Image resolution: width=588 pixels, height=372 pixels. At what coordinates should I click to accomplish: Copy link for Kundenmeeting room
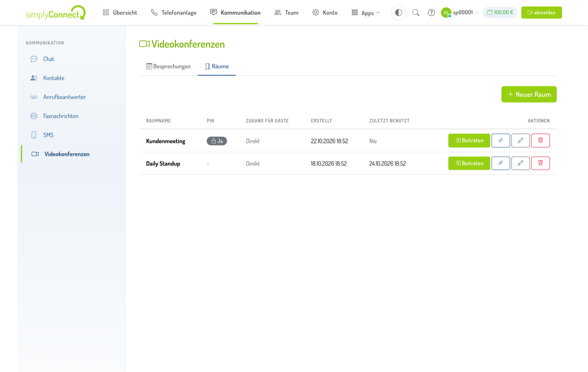(x=501, y=141)
